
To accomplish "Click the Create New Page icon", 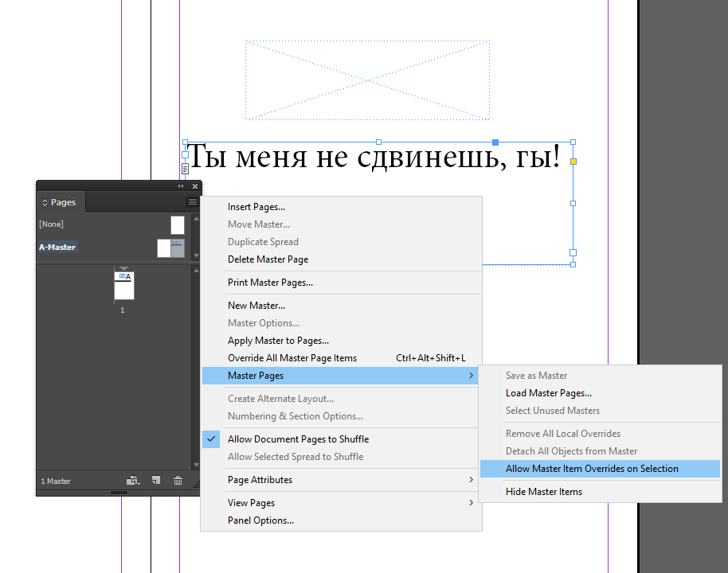I will pyautogui.click(x=156, y=480).
